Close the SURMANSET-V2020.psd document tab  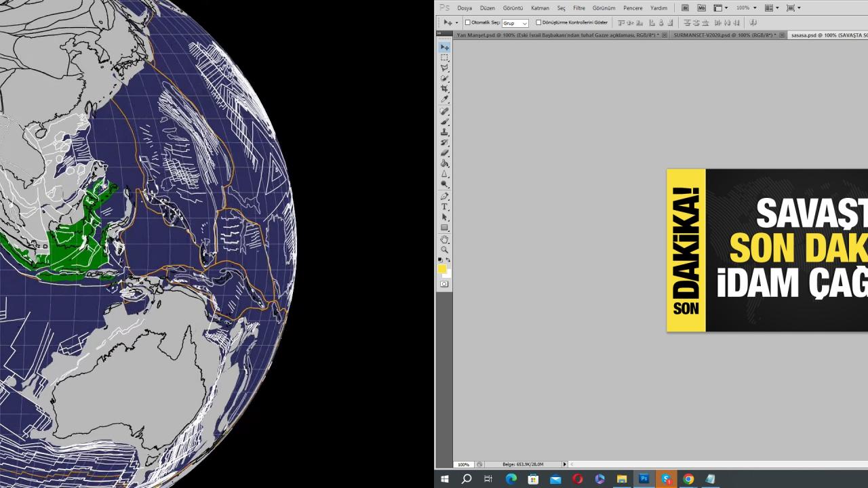[782, 35]
